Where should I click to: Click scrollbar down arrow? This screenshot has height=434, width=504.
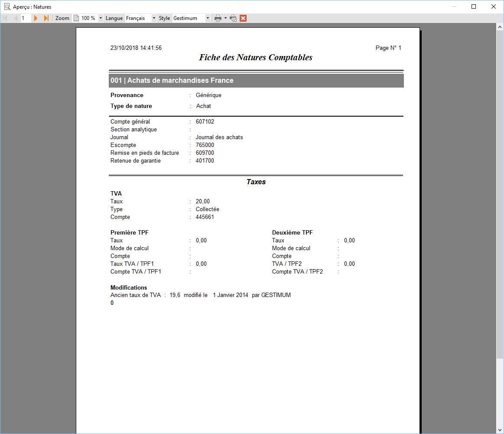point(500,430)
